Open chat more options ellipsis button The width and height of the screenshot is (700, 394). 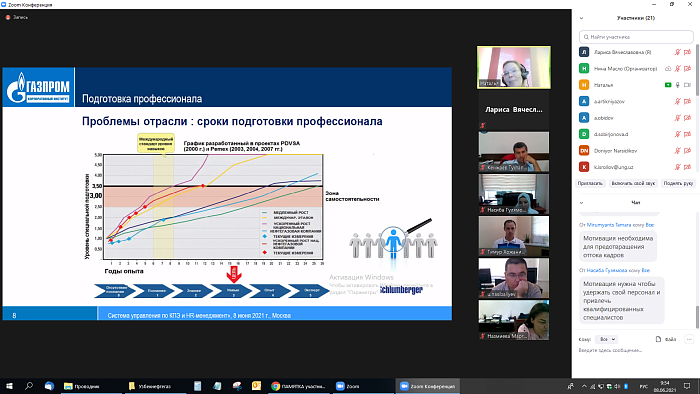(689, 339)
